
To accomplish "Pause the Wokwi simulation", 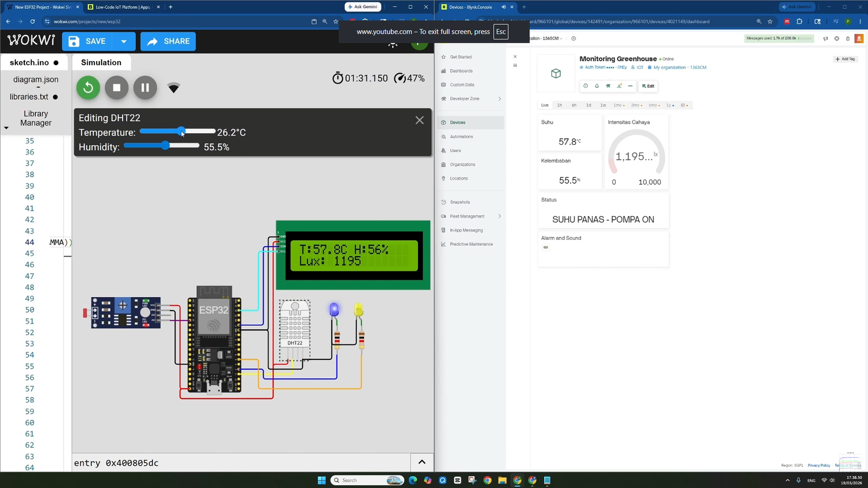I will (x=145, y=87).
